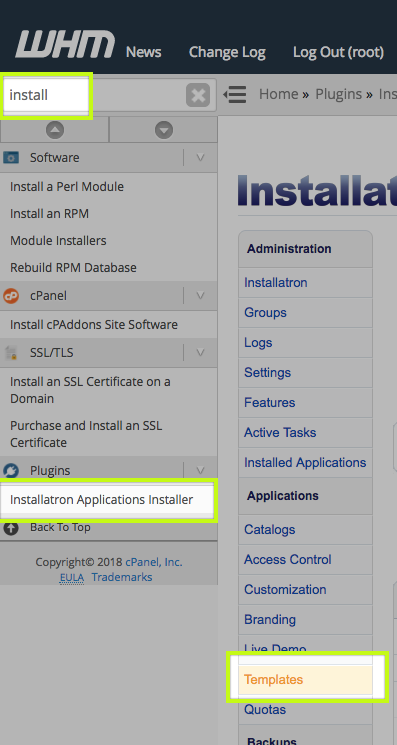Image resolution: width=397 pixels, height=745 pixels.
Task: Click the WHM logo
Action: point(65,44)
